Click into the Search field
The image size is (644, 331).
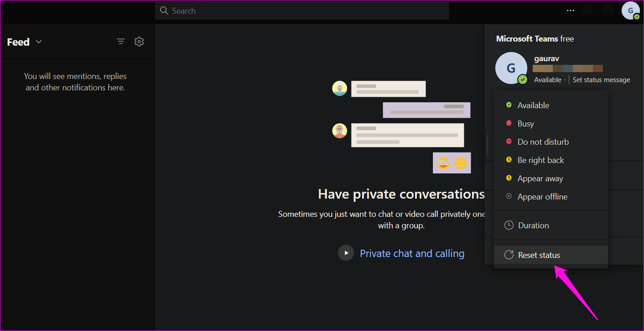(x=302, y=11)
